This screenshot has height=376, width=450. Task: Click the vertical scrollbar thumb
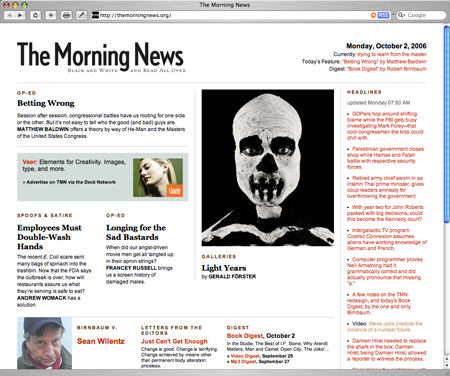(447, 125)
